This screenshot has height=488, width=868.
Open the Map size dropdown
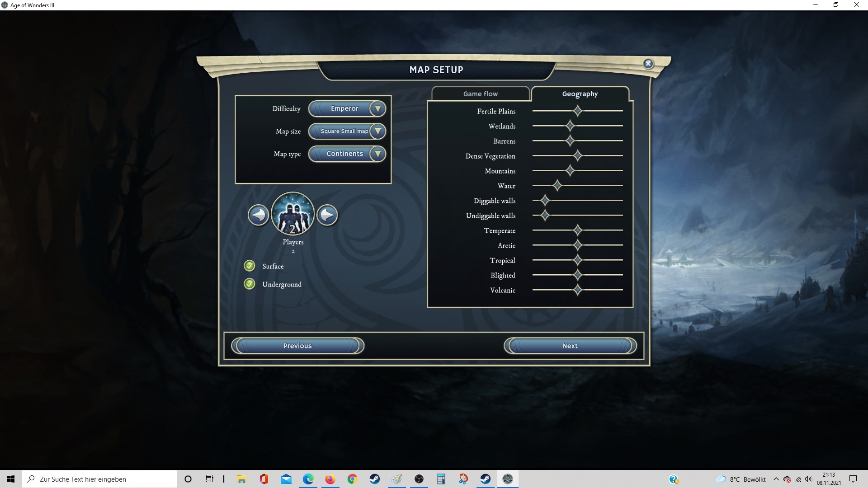click(x=347, y=131)
